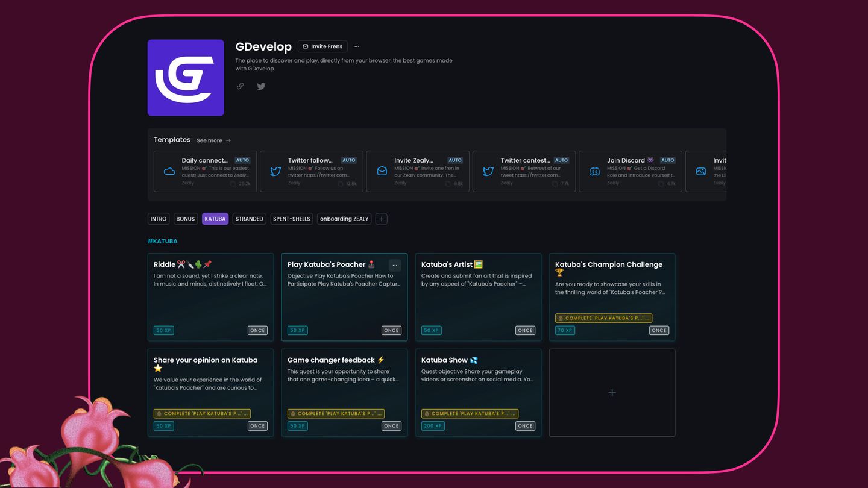The width and height of the screenshot is (868, 488).
Task: Click the arrow next to See more
Action: pos(228,140)
